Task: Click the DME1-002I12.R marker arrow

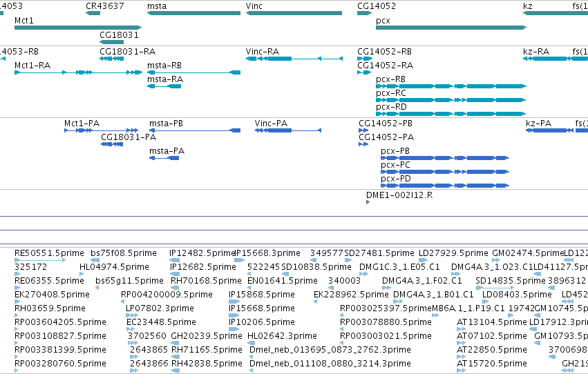Action: [x=368, y=202]
